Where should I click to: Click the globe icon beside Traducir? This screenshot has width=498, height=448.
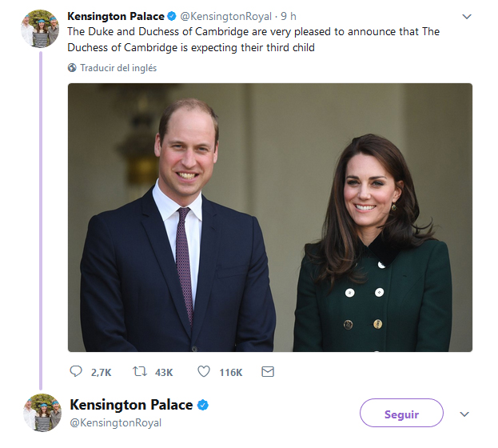pos(72,68)
